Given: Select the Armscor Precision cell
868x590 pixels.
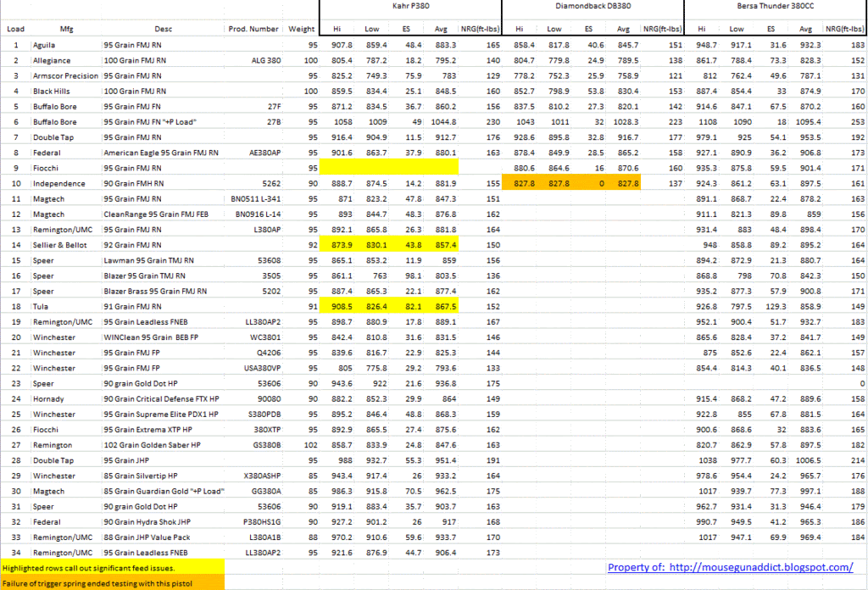Looking at the screenshot, I should 66,75.
